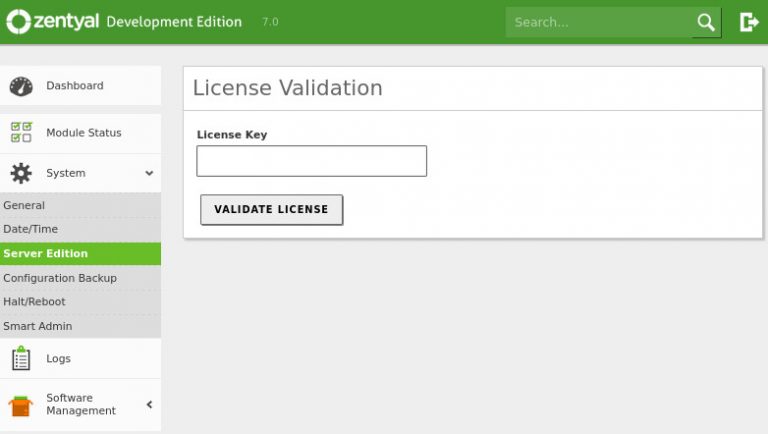Click the logout icon in header
This screenshot has width=768, height=434.
coord(748,22)
